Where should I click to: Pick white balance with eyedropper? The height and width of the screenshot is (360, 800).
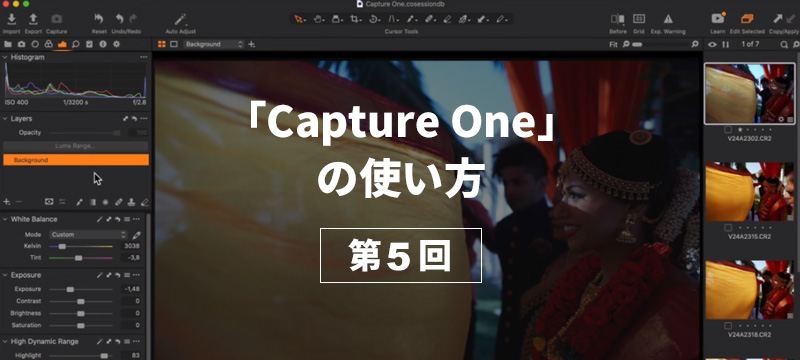(x=136, y=235)
